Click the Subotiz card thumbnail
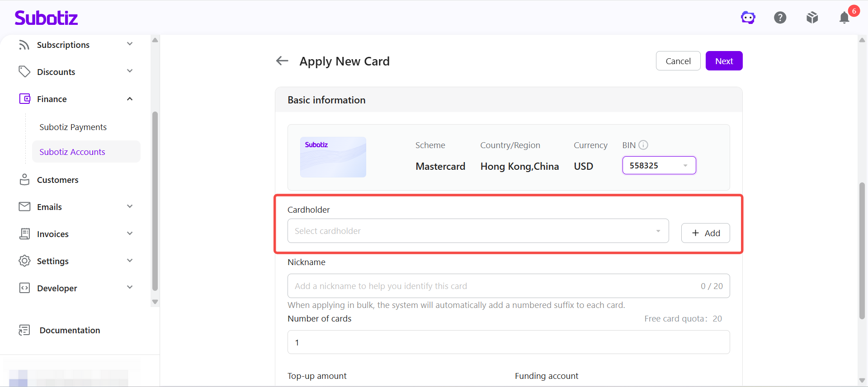This screenshot has width=868, height=387. (x=333, y=157)
